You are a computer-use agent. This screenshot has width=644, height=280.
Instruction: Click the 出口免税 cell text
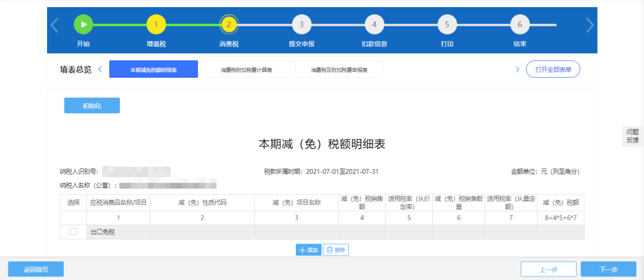coord(103,232)
